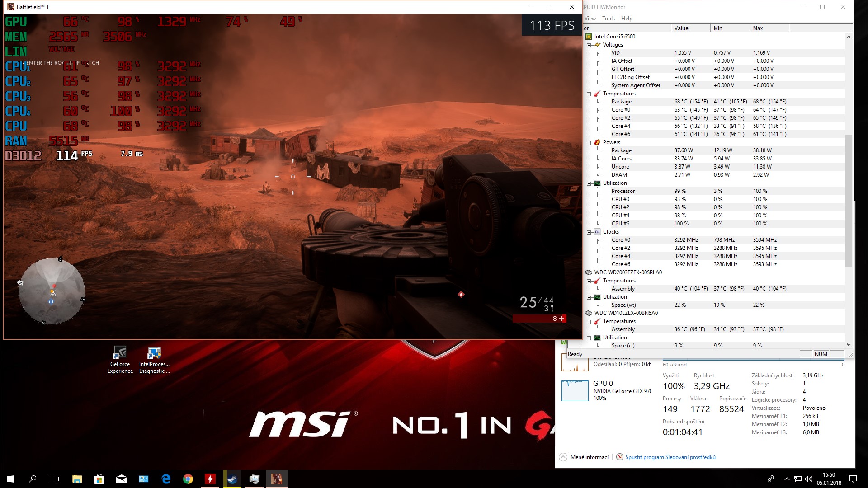Viewport: 868px width, 488px height.
Task: Collapse the Voltages tree node
Action: click(589, 45)
